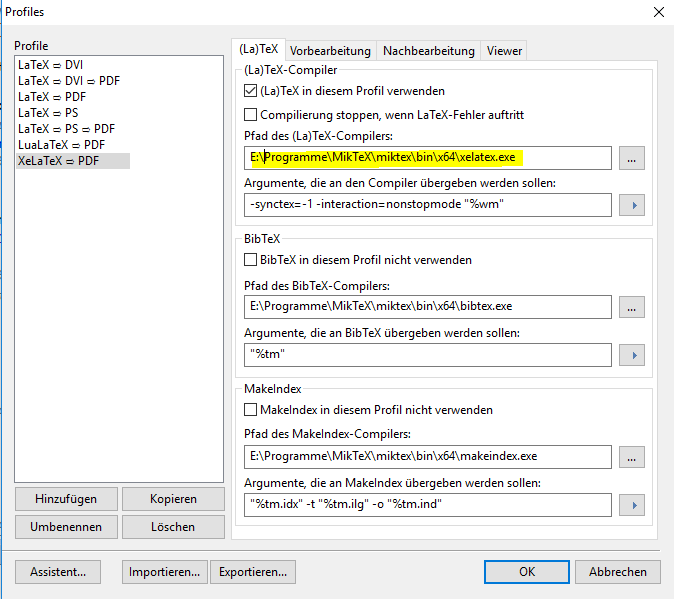Viewport: 674px width, 599px height.
Task: Open the Viewer tab
Action: click(504, 51)
